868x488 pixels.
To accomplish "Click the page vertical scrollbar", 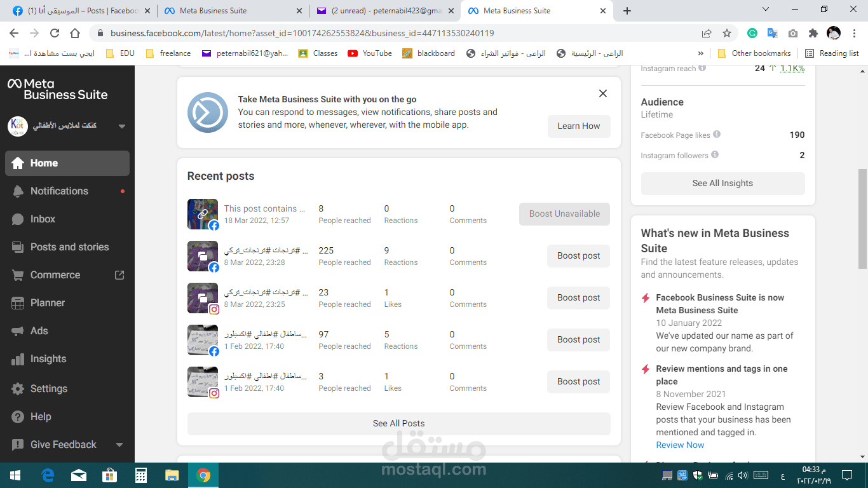I will pos(862,219).
